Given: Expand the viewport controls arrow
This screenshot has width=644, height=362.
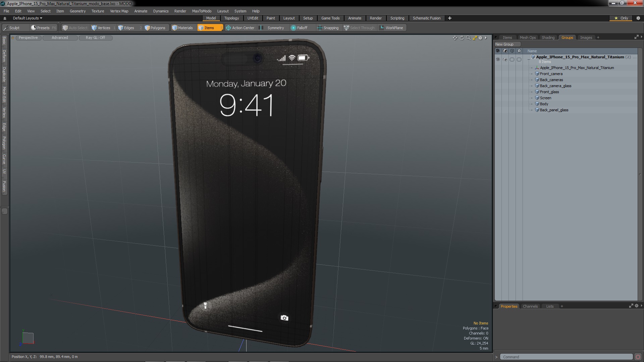Looking at the screenshot, I should [x=486, y=38].
